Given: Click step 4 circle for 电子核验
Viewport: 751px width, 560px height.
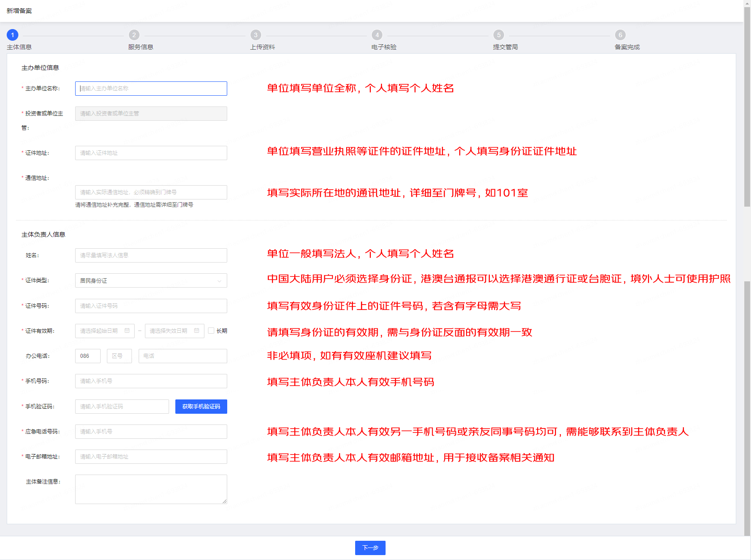Looking at the screenshot, I should point(377,35).
